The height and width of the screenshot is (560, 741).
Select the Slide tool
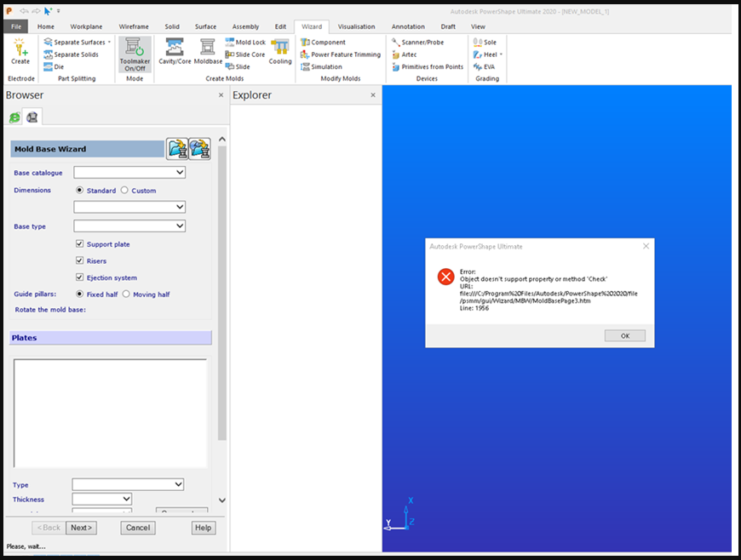point(238,66)
